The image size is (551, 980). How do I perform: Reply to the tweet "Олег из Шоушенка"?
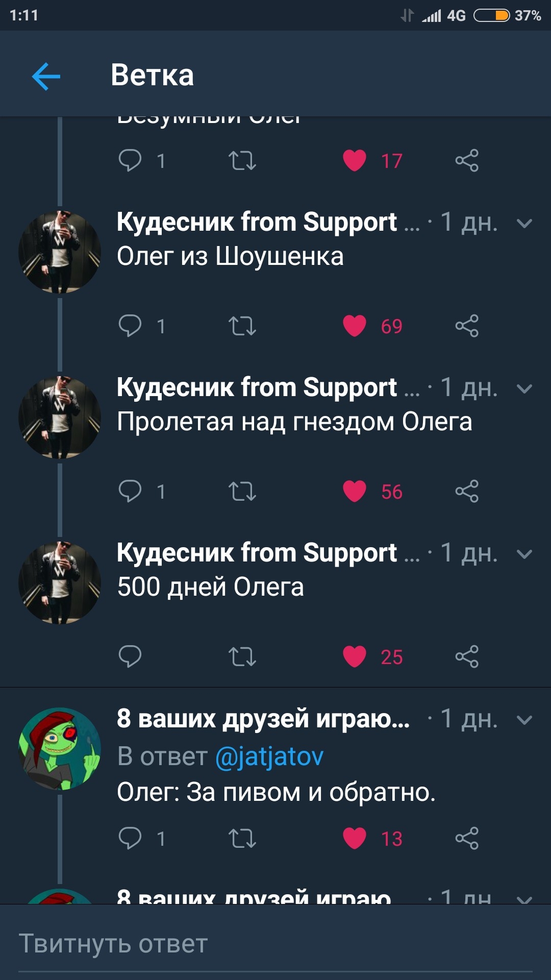pos(130,326)
